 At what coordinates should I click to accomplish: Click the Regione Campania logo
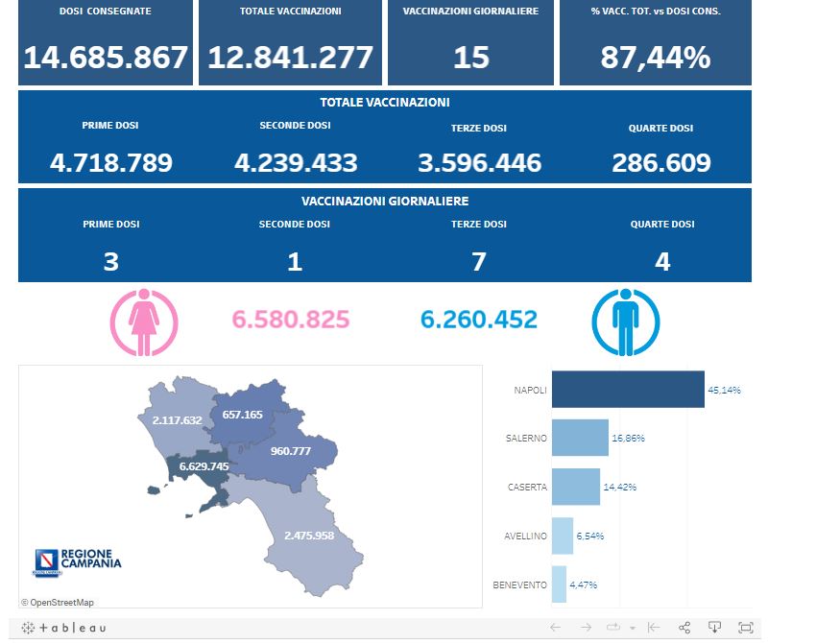coord(78,562)
